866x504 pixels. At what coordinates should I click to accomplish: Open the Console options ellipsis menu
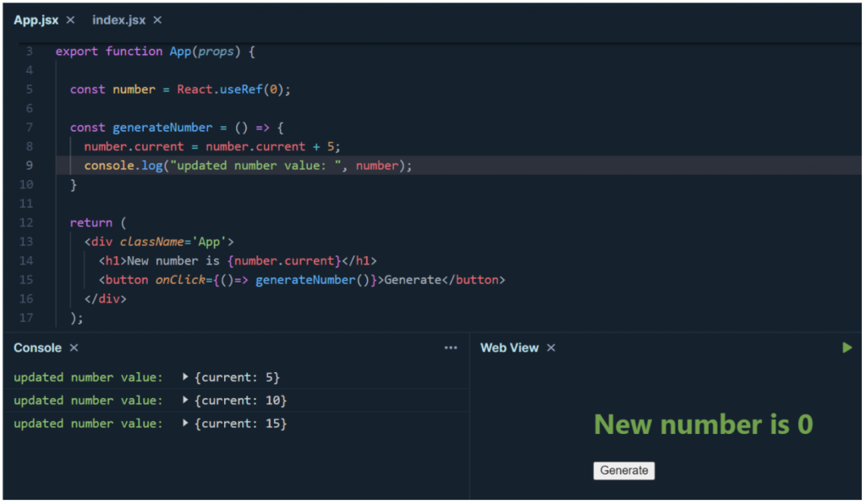(x=451, y=347)
